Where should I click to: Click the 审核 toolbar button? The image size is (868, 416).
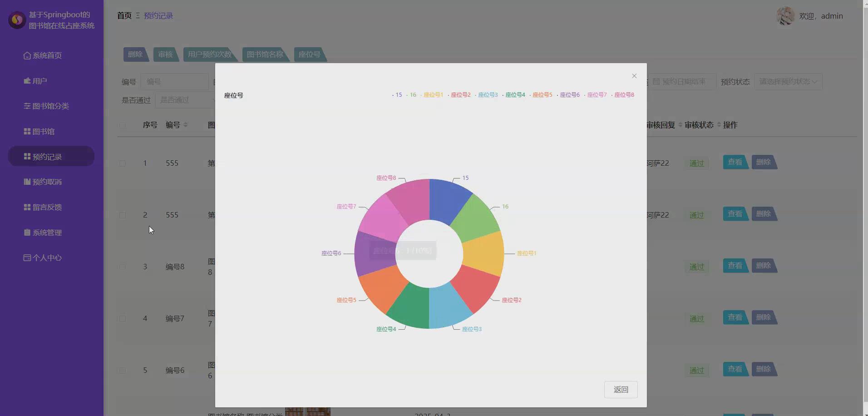165,54
